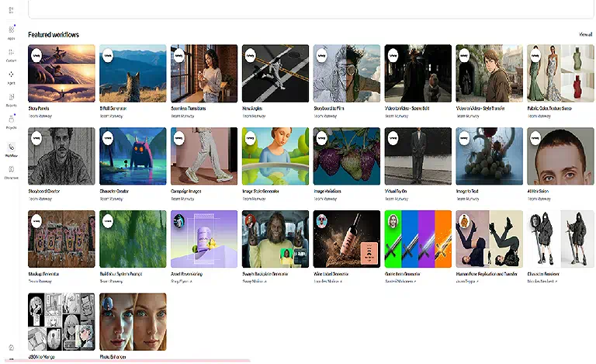Click the Runway badge on New Angles card

coord(251,55)
